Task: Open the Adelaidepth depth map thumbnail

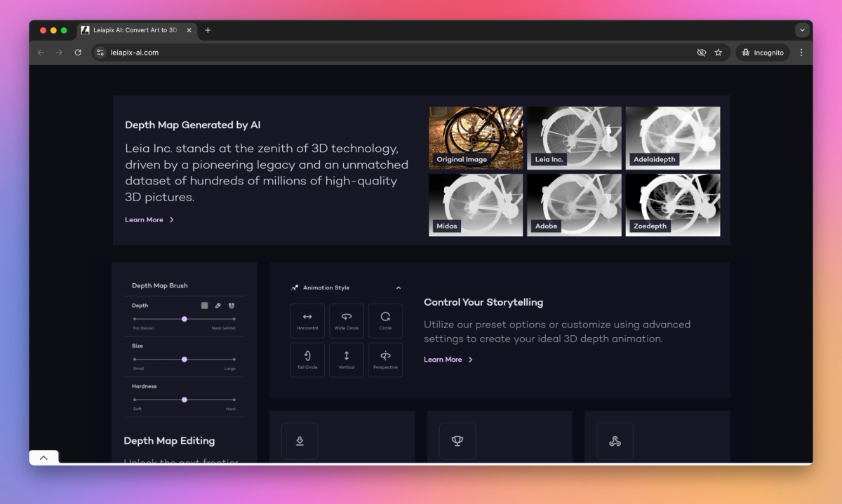Action: [x=673, y=138]
